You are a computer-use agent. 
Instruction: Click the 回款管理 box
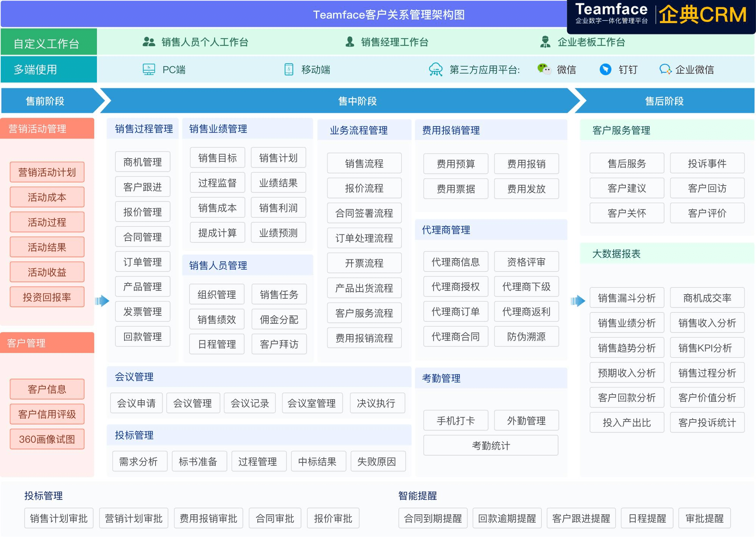[143, 337]
